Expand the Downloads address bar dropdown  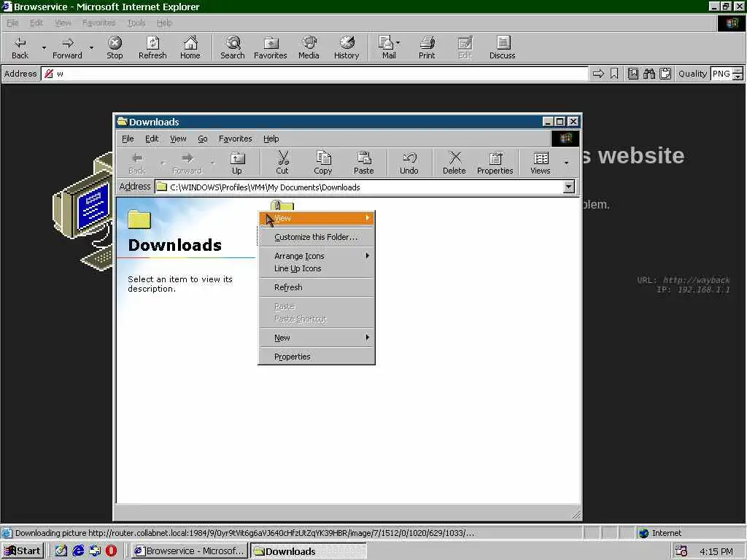[569, 187]
